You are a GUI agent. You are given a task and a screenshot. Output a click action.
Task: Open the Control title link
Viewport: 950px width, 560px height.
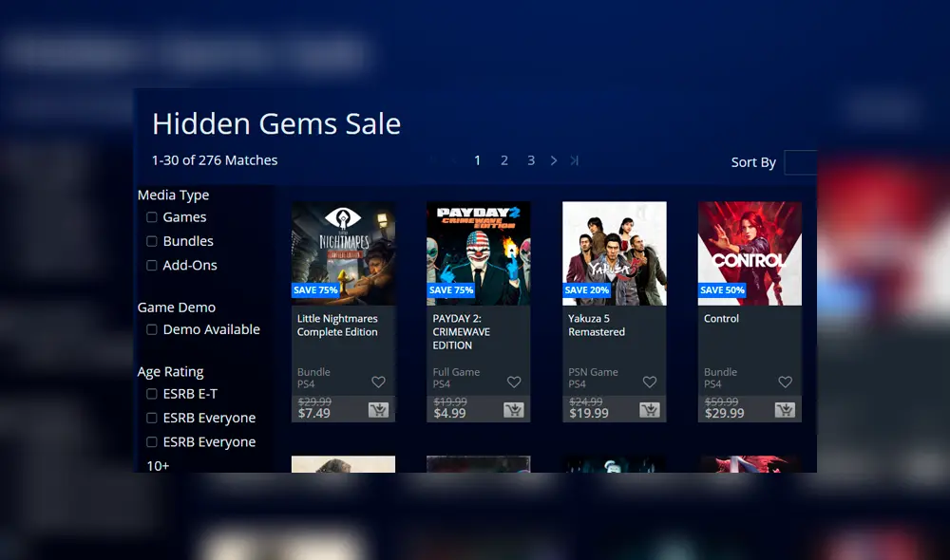click(721, 319)
